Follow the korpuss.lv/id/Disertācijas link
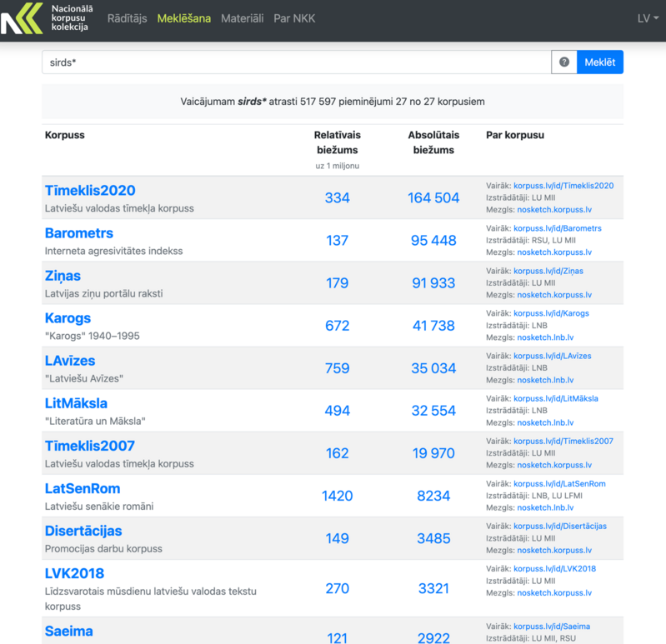 [560, 526]
